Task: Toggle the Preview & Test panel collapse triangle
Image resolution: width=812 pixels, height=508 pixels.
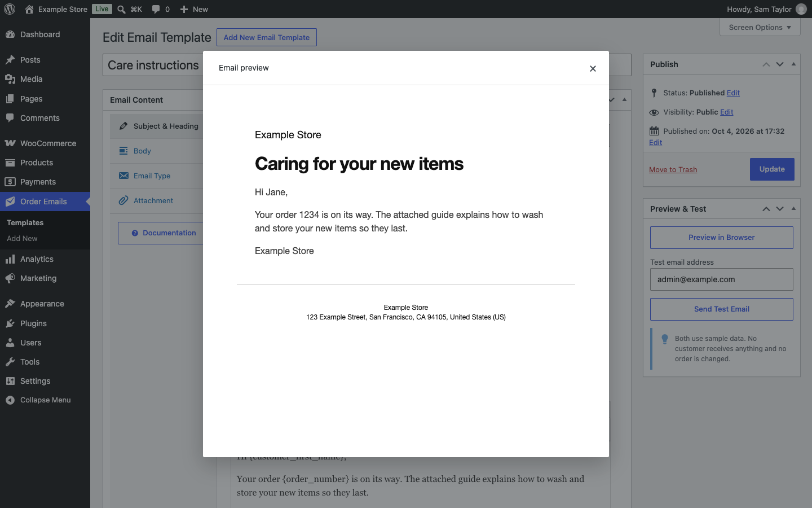Action: tap(793, 209)
